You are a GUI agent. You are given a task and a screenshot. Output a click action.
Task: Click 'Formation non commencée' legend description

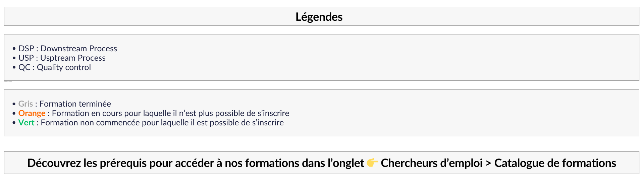pos(162,123)
